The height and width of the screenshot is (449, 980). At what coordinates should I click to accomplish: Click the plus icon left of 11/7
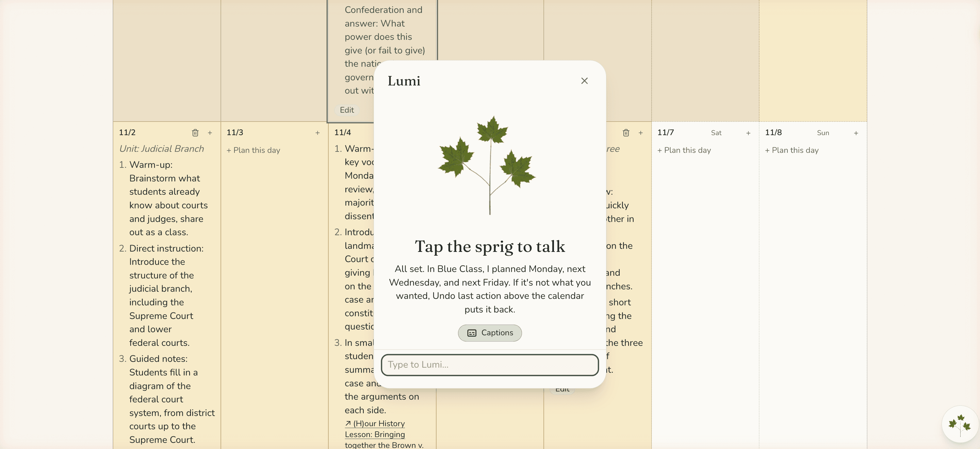641,133
